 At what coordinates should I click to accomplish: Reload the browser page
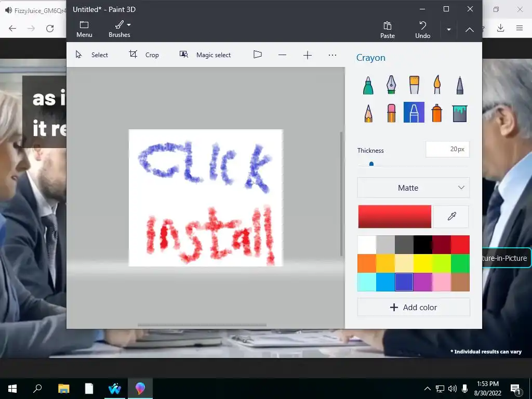point(50,29)
